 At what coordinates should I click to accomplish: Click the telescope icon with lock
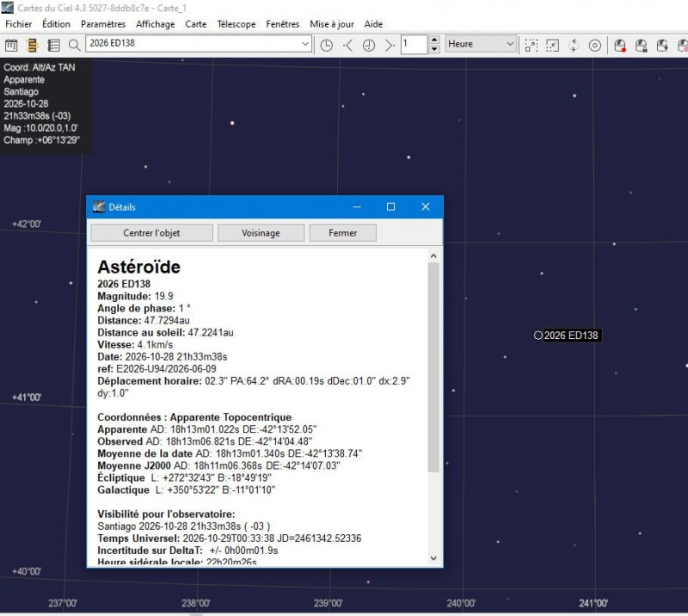641,45
